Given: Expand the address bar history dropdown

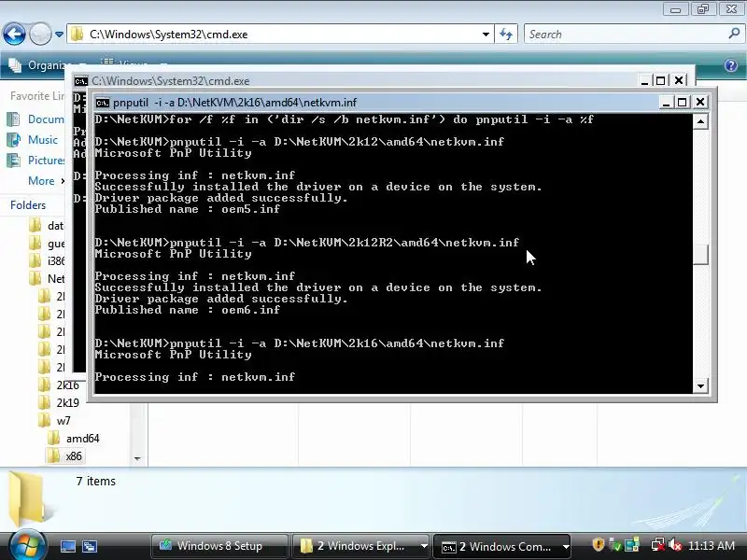Looking at the screenshot, I should pyautogui.click(x=486, y=35).
